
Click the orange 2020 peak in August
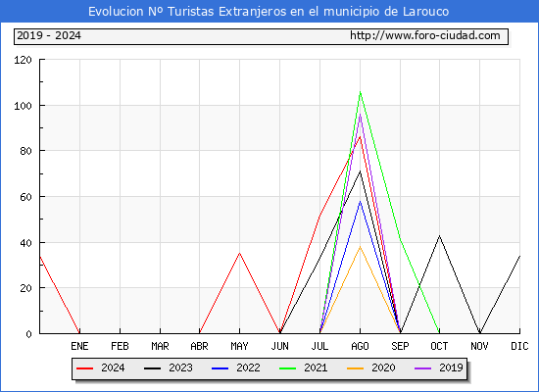click(x=360, y=247)
